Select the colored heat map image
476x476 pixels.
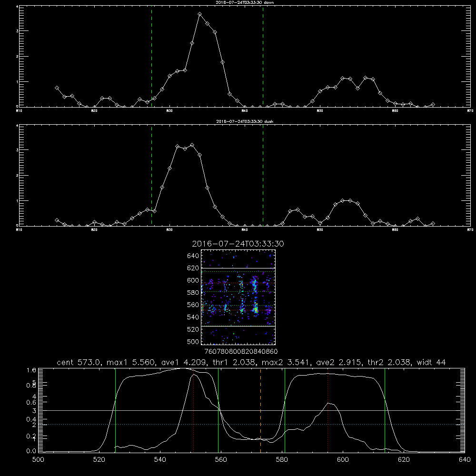coord(238,297)
